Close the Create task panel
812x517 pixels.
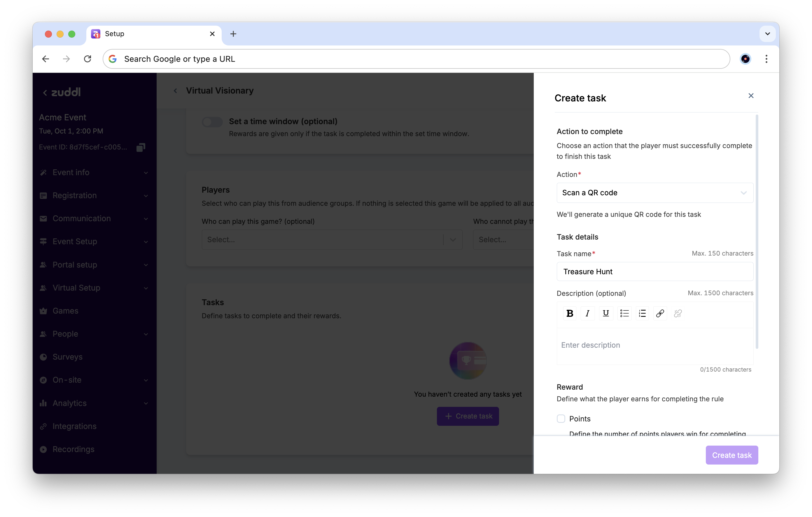coord(751,96)
